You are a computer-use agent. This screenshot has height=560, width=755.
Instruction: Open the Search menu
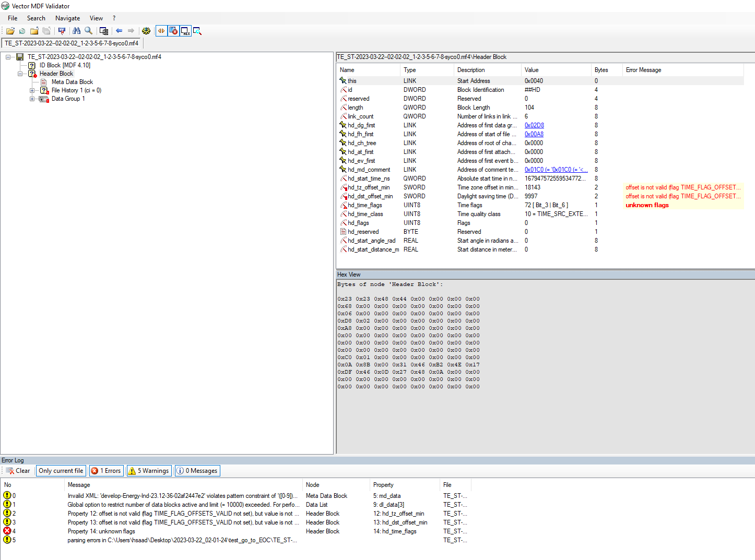tap(36, 18)
